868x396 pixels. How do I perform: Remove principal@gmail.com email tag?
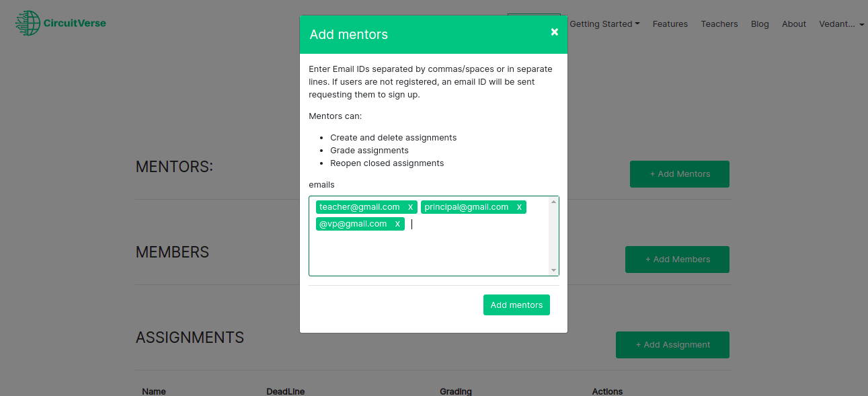tap(519, 207)
